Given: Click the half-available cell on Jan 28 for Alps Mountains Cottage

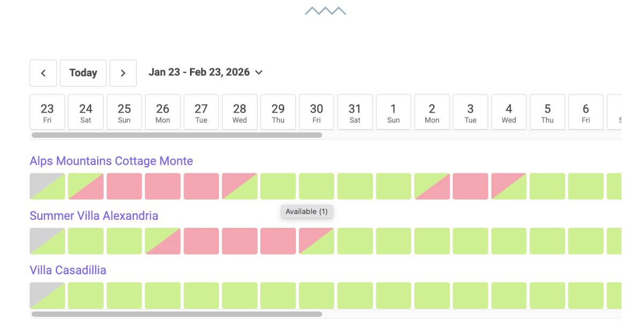Looking at the screenshot, I should 240,186.
